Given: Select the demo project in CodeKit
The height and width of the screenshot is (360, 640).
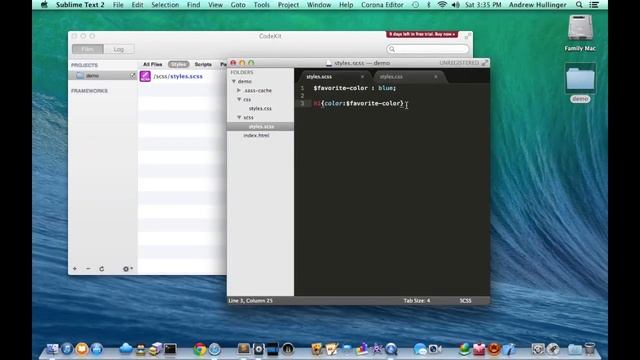Looking at the screenshot, I should (103, 76).
